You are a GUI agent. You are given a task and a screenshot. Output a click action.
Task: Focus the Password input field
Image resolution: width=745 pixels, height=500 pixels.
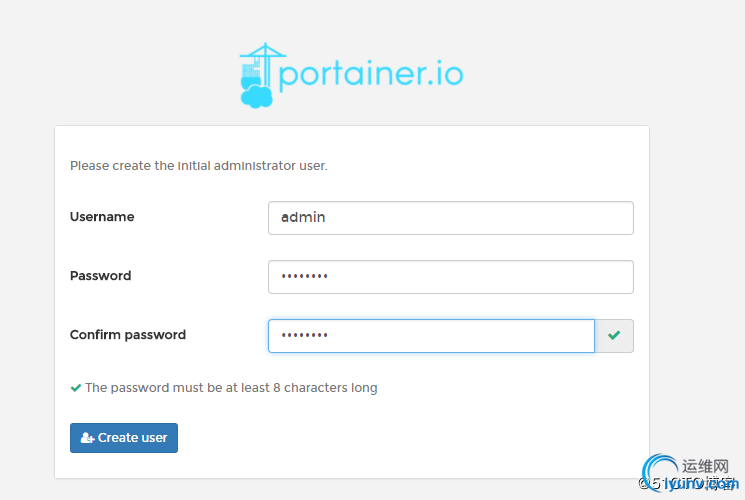click(450, 277)
